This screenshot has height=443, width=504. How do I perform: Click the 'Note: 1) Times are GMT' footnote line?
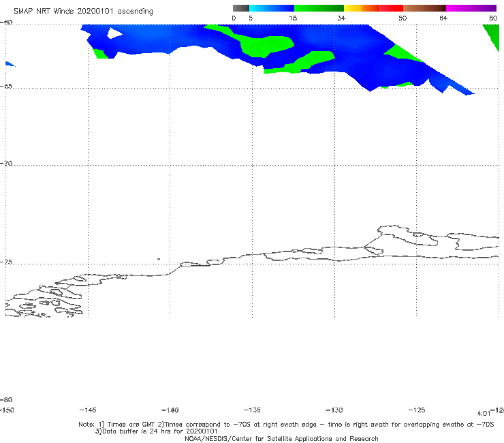click(x=286, y=425)
